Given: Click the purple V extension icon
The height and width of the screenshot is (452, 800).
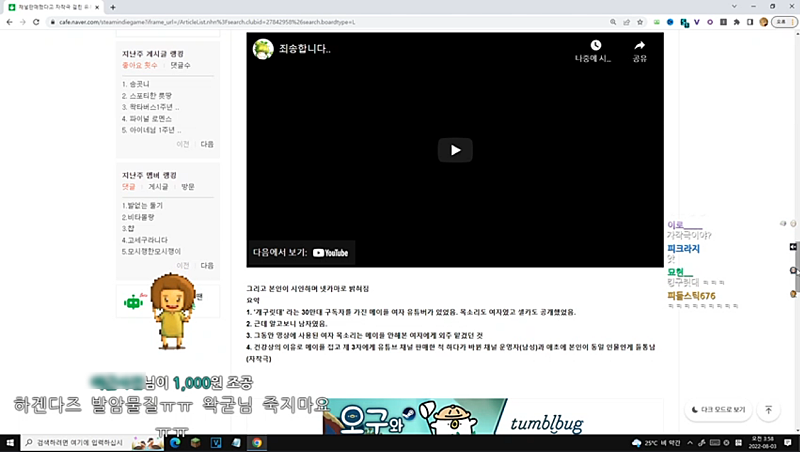Looking at the screenshot, I should coord(697,22).
